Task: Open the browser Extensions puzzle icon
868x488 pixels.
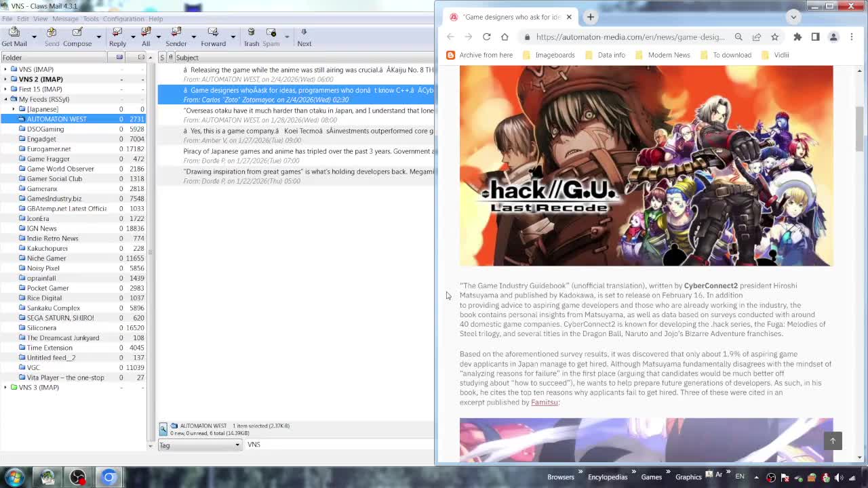Action: pyautogui.click(x=797, y=37)
